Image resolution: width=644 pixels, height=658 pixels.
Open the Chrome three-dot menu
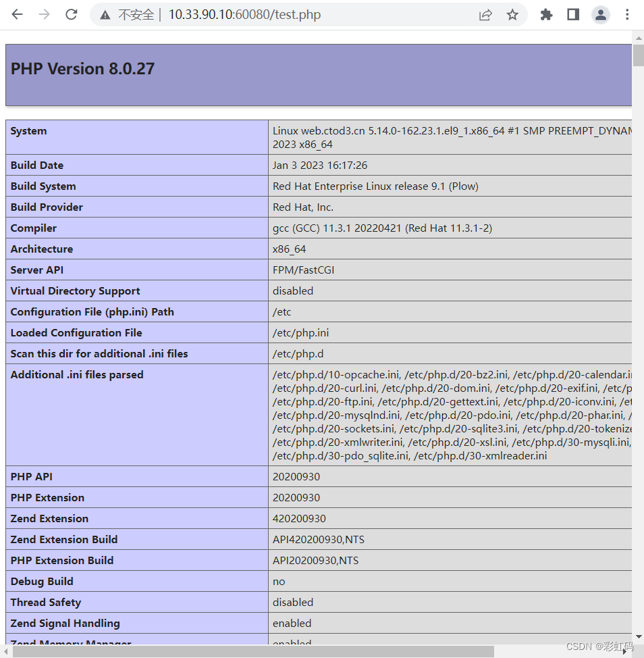[627, 15]
